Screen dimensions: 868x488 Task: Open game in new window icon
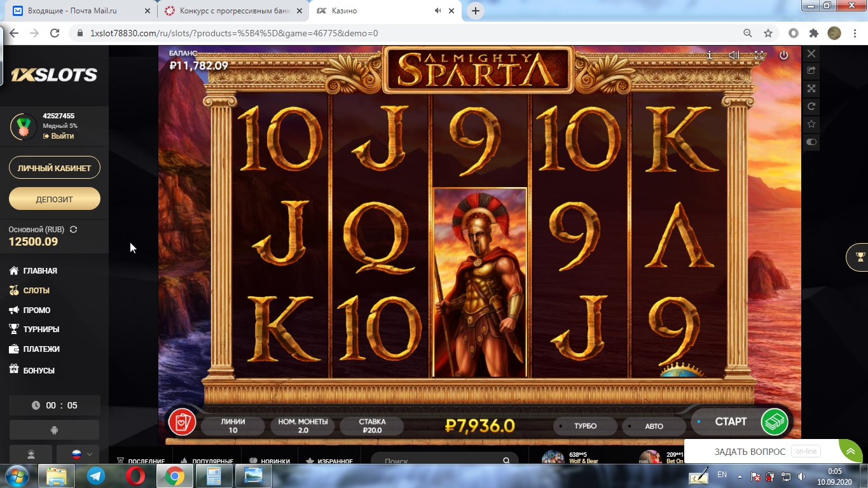coord(811,71)
